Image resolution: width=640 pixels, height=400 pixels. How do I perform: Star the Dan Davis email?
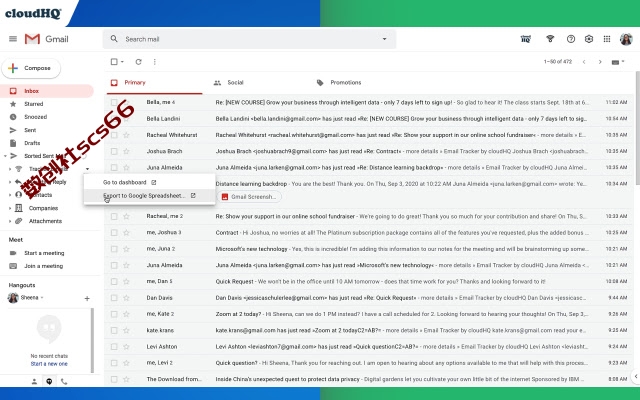126,298
